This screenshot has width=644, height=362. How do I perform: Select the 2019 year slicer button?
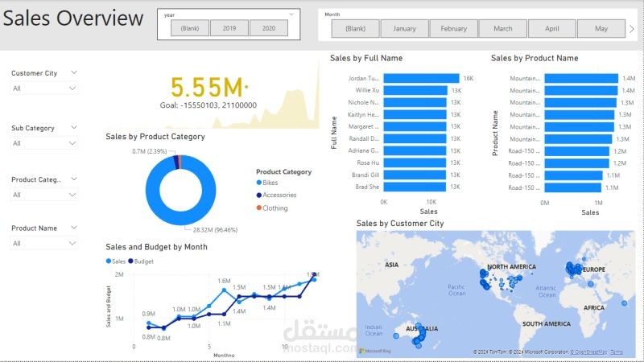click(229, 28)
